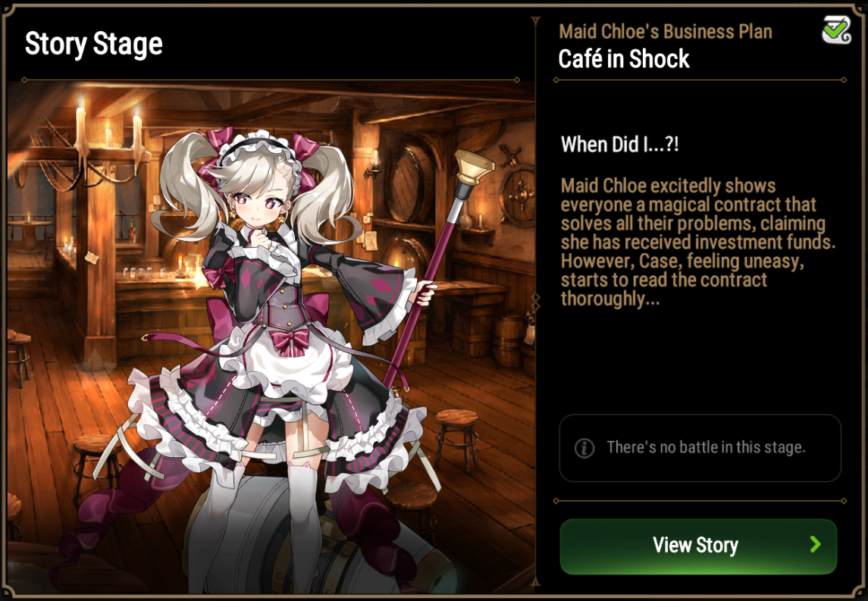Image resolution: width=868 pixels, height=601 pixels.
Task: Click the wooden stool near Chloe's skirt
Action: click(x=457, y=438)
